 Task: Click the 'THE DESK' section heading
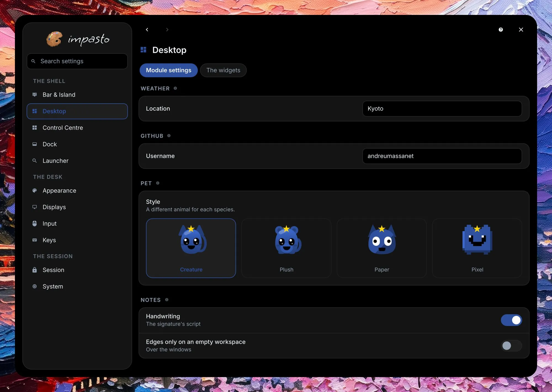pyautogui.click(x=48, y=177)
